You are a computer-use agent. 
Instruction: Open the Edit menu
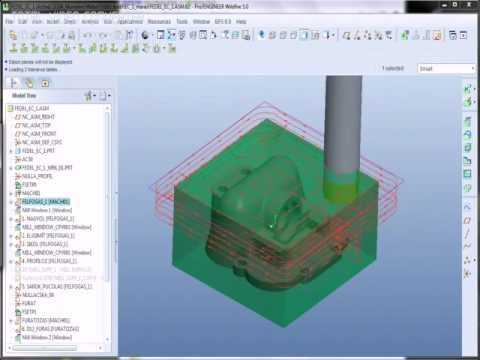23,22
